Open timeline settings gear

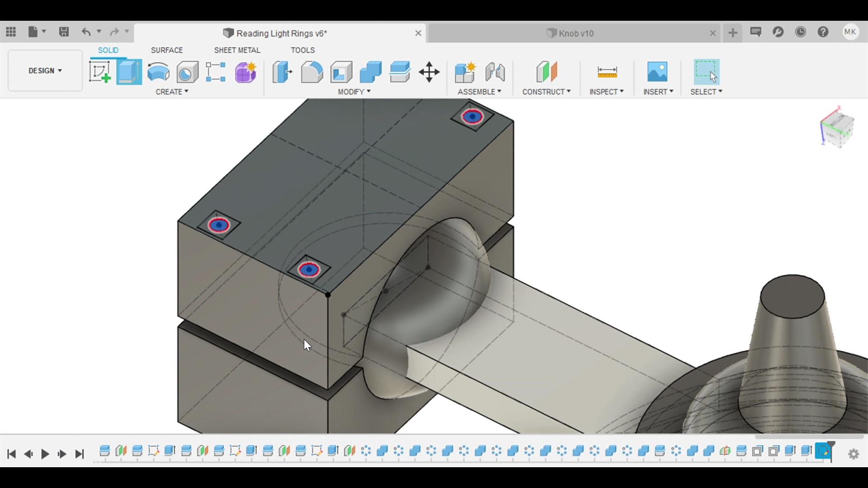(854, 454)
